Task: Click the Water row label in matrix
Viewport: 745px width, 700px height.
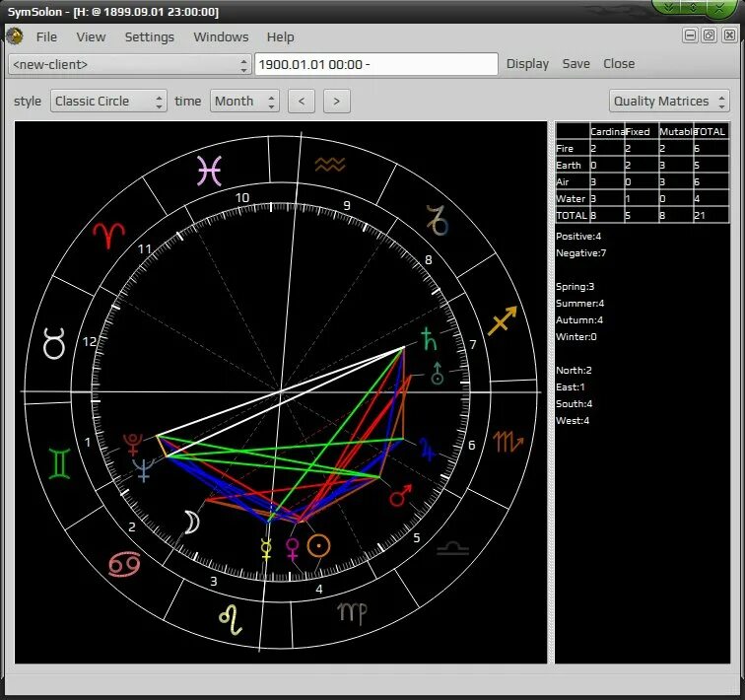Action: point(571,198)
